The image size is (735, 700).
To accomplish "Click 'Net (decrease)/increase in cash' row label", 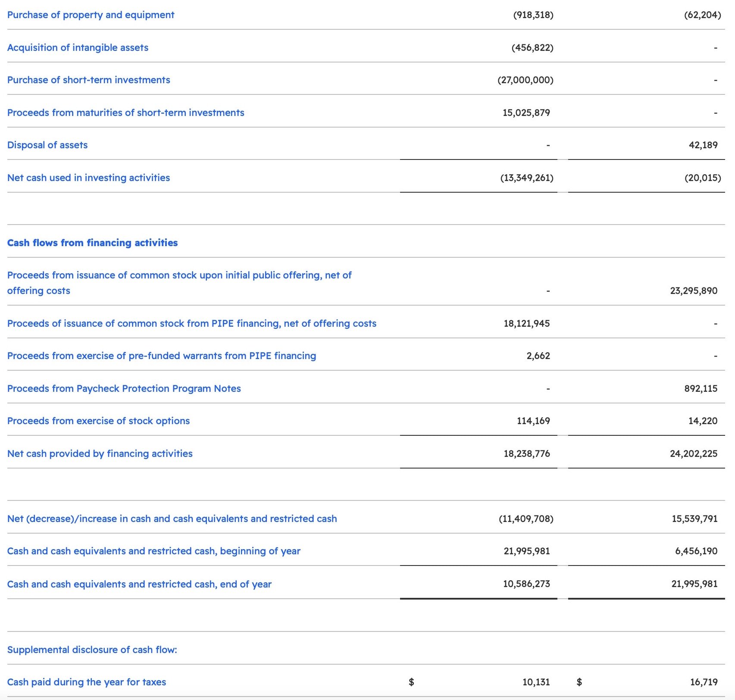I will pos(172,519).
